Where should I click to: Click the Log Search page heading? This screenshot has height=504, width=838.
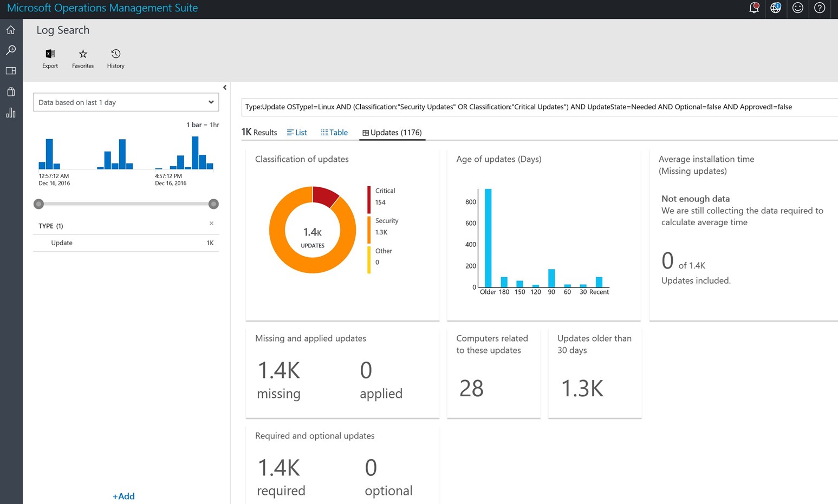(x=63, y=30)
